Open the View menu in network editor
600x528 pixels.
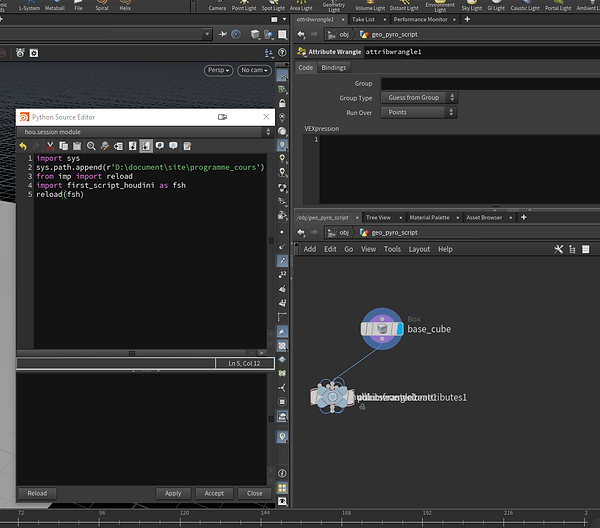(368, 249)
